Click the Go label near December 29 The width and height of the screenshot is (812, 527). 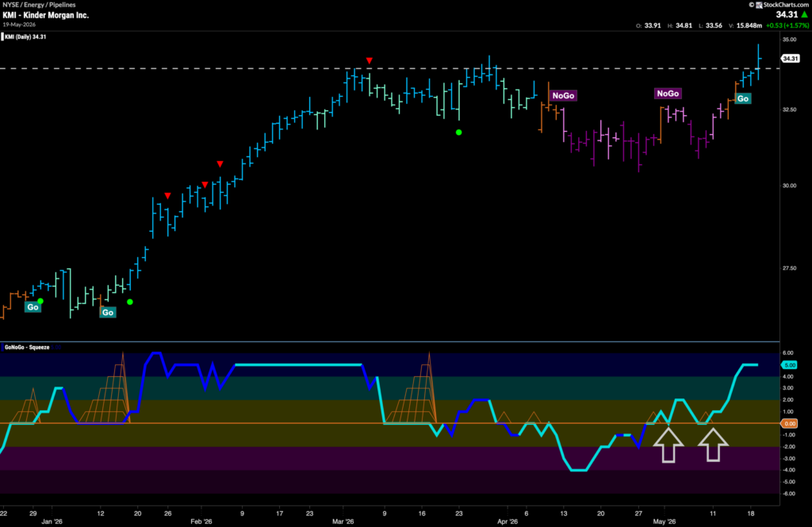pyautogui.click(x=33, y=307)
